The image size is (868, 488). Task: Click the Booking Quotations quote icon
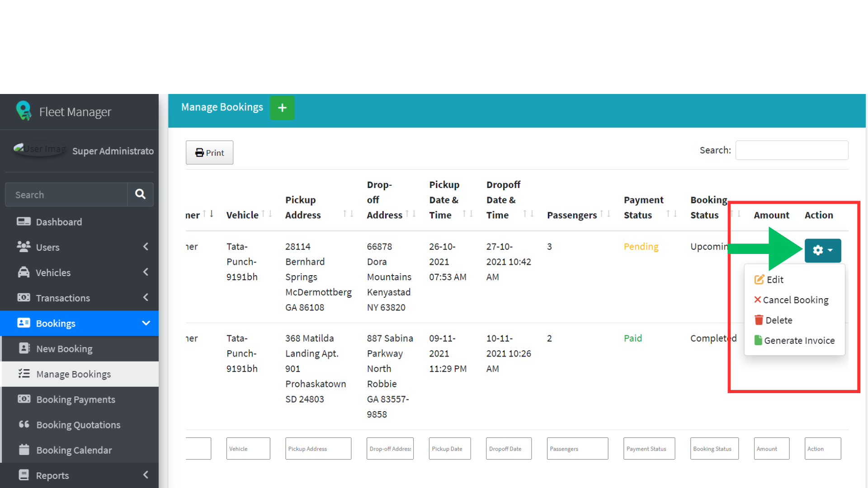(24, 424)
